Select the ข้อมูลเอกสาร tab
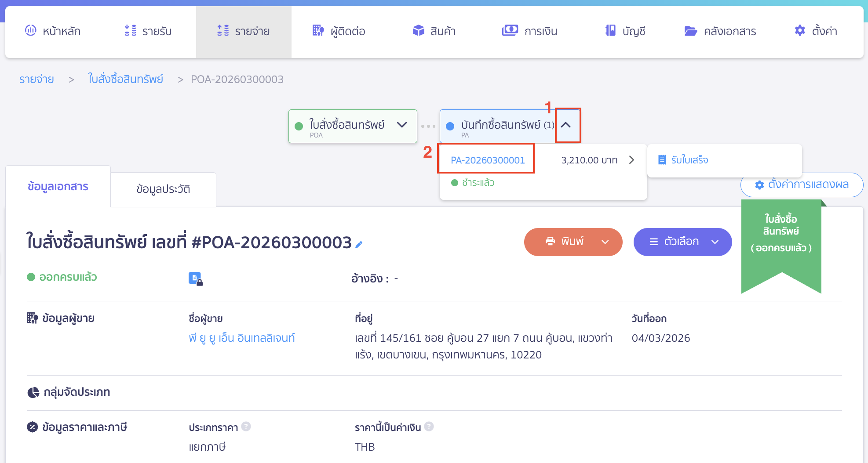 tap(58, 187)
